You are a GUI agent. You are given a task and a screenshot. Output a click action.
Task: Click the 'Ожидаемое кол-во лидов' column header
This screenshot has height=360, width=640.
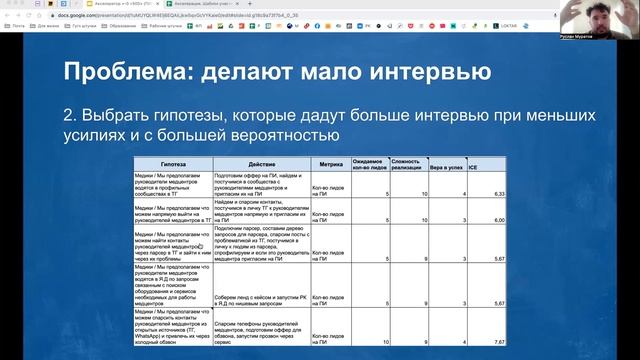click(371, 164)
